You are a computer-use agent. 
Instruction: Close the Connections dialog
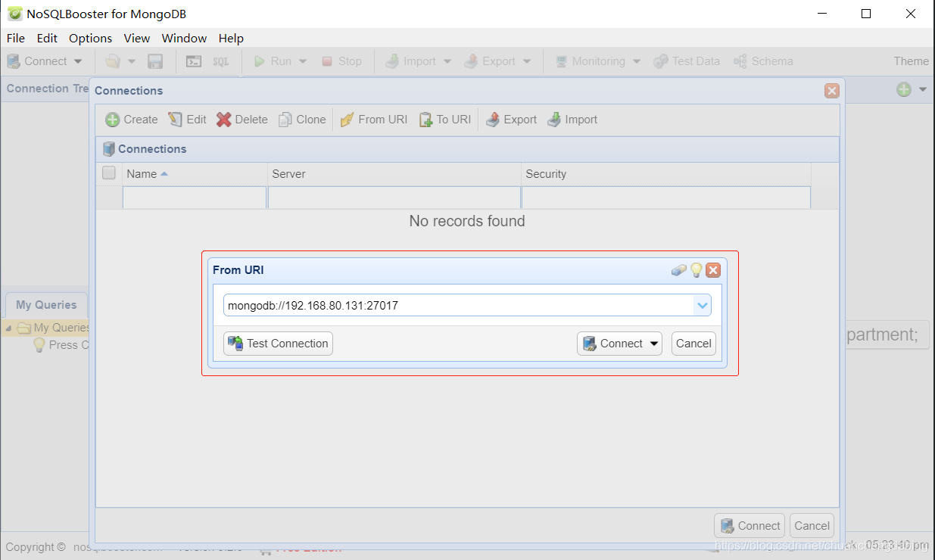tap(832, 91)
